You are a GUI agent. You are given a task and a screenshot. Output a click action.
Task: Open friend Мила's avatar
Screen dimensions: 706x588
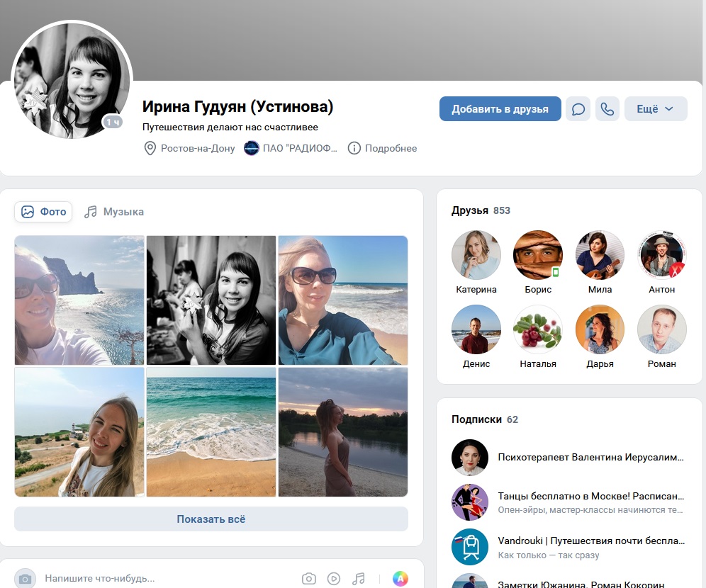(x=600, y=255)
